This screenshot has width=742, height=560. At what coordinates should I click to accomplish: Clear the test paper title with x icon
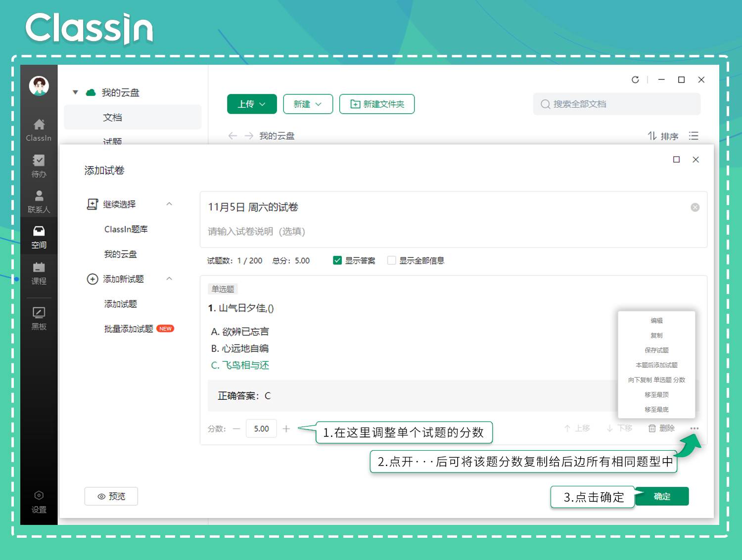695,208
